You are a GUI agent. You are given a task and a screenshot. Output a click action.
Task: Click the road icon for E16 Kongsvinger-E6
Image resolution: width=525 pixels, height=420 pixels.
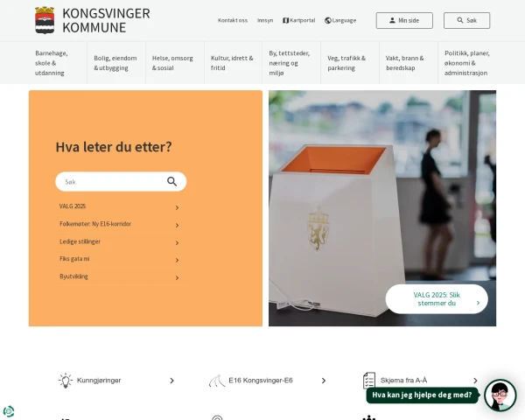(217, 381)
